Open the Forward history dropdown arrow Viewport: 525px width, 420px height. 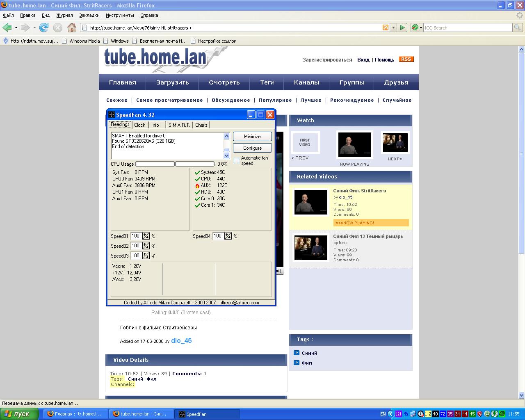(34, 27)
